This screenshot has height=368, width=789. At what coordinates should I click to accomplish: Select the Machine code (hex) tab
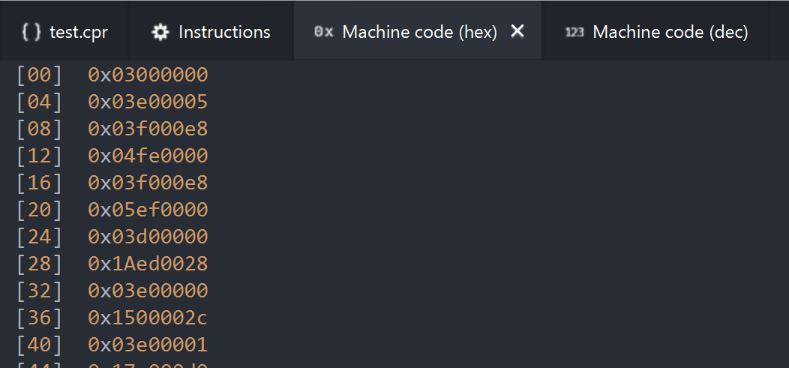(x=418, y=31)
